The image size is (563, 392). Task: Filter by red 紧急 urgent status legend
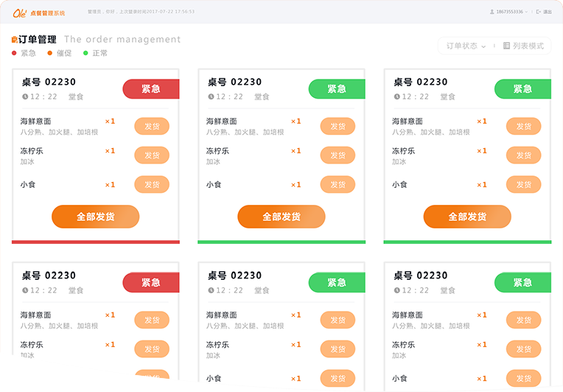point(24,53)
